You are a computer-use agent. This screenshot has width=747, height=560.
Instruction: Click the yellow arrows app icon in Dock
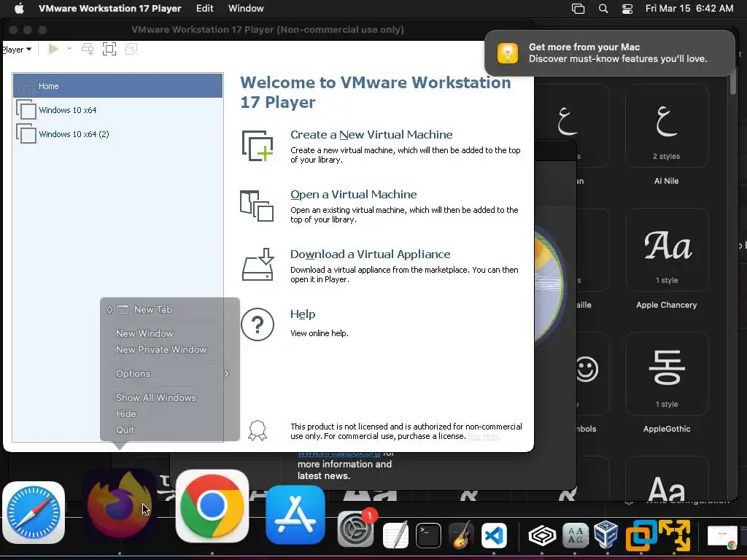click(x=676, y=535)
